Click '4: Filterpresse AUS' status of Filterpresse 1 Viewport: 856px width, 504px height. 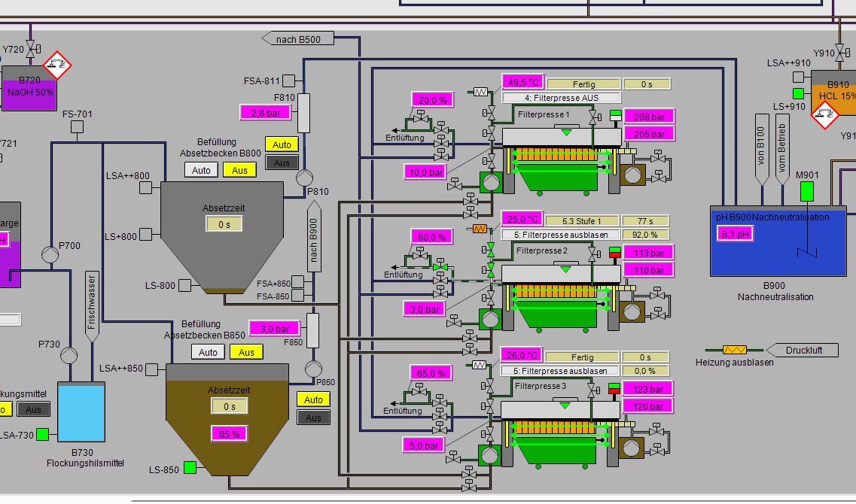(x=561, y=98)
